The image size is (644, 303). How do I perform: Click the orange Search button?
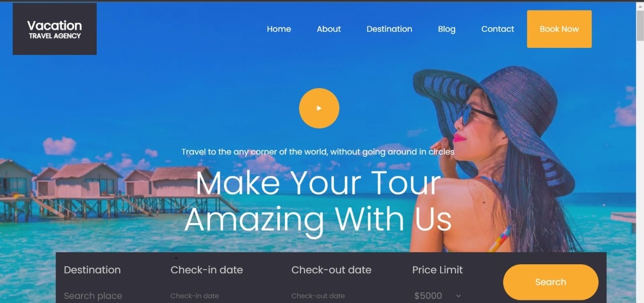[551, 282]
